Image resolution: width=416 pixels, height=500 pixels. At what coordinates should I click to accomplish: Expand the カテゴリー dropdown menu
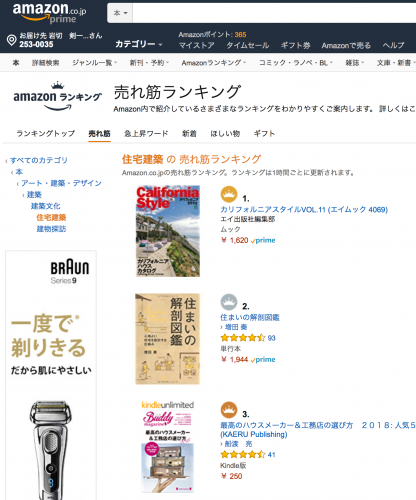point(139,44)
